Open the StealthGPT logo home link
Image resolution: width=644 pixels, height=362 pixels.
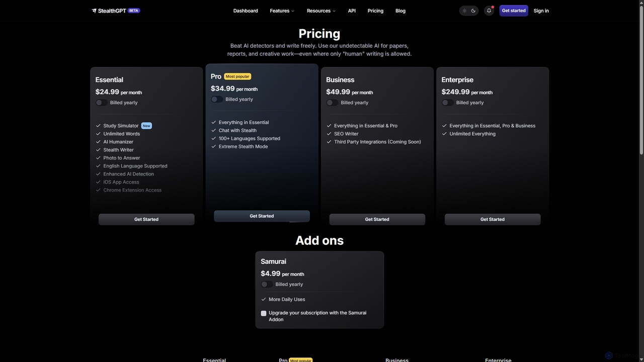(109, 11)
